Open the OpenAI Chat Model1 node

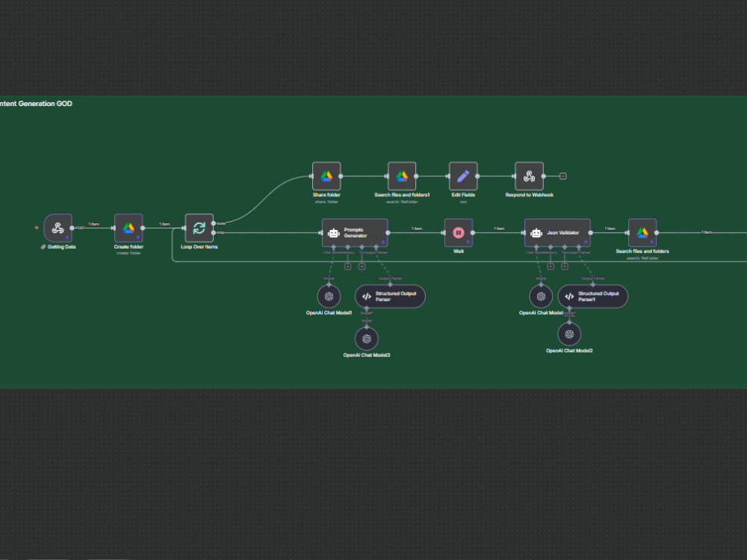[329, 296]
